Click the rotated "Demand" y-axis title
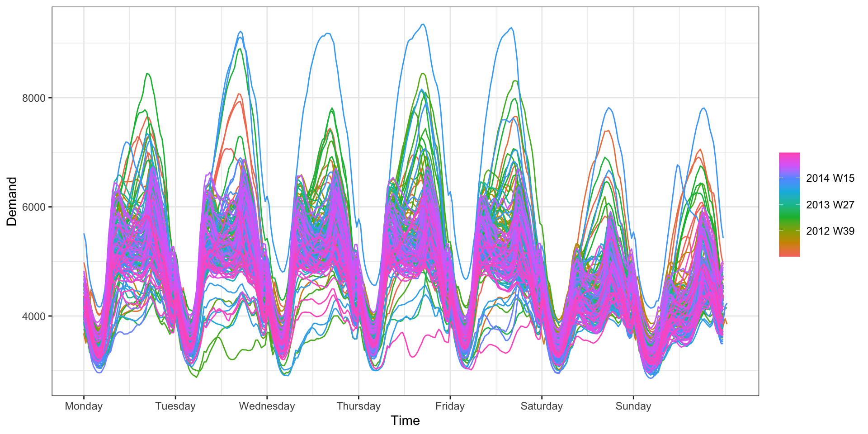 click(12, 202)
